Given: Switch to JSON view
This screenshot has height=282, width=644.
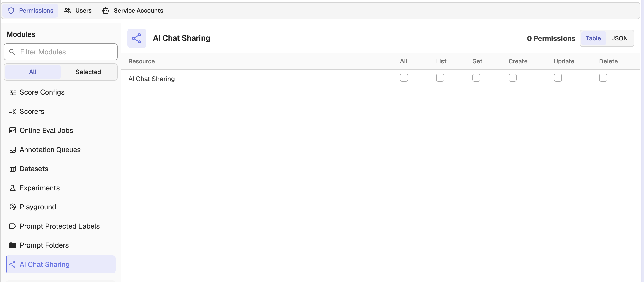Looking at the screenshot, I should [x=619, y=38].
